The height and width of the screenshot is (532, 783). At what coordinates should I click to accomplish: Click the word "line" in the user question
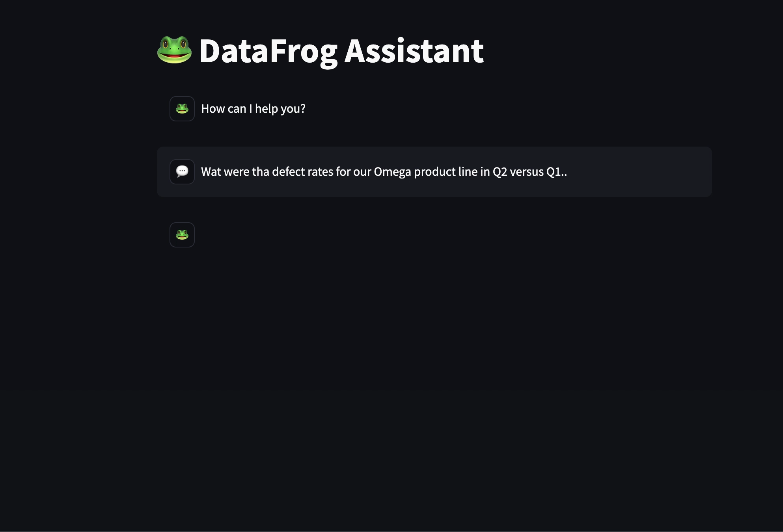tap(468, 172)
